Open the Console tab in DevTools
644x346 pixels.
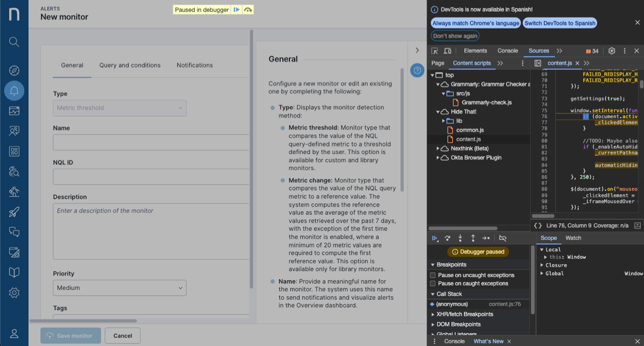[x=507, y=51]
